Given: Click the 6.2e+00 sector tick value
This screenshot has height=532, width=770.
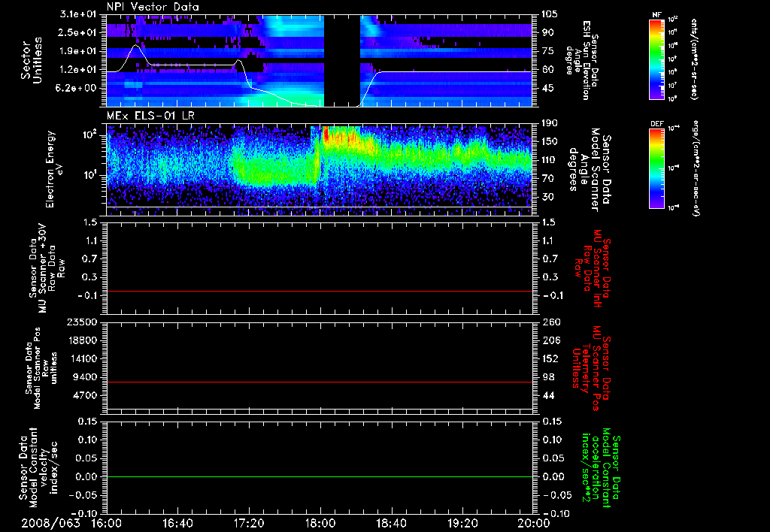Looking at the screenshot, I should pyautogui.click(x=74, y=89).
